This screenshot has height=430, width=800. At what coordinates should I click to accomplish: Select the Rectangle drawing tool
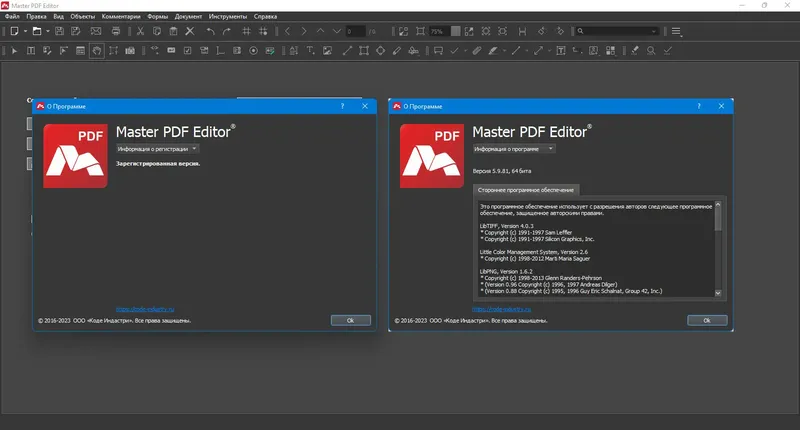point(364,50)
